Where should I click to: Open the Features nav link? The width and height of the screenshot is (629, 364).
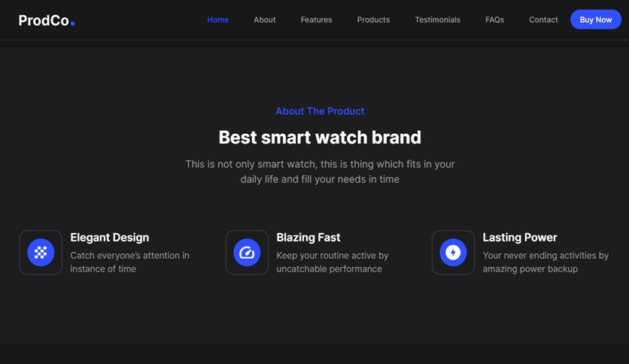[x=316, y=20]
